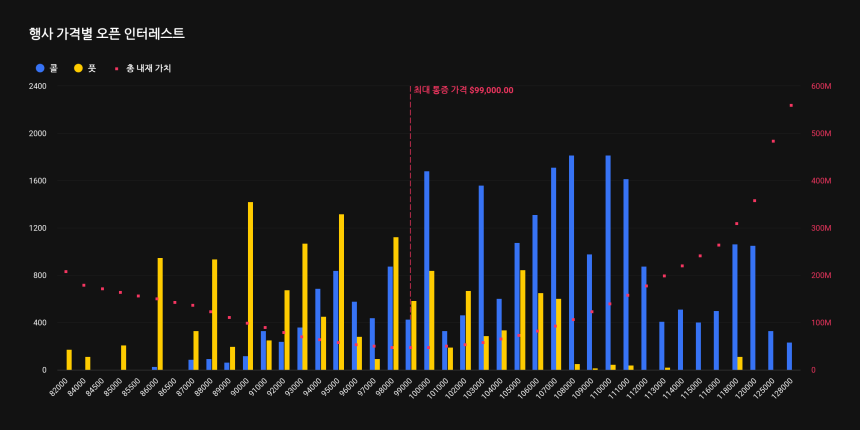860x430 pixels.
Task: Click the 최대 통증 가격 $99,000.00 label
Action: [x=463, y=90]
